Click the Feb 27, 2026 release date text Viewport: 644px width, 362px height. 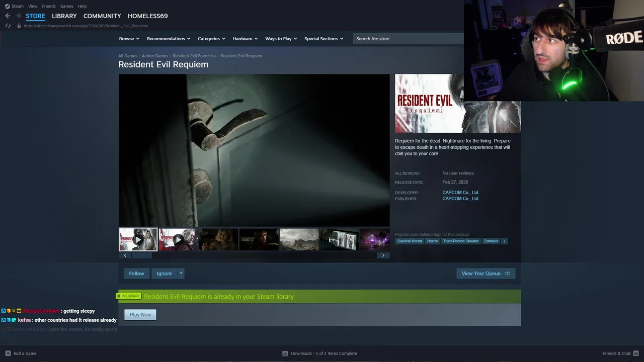tap(455, 182)
